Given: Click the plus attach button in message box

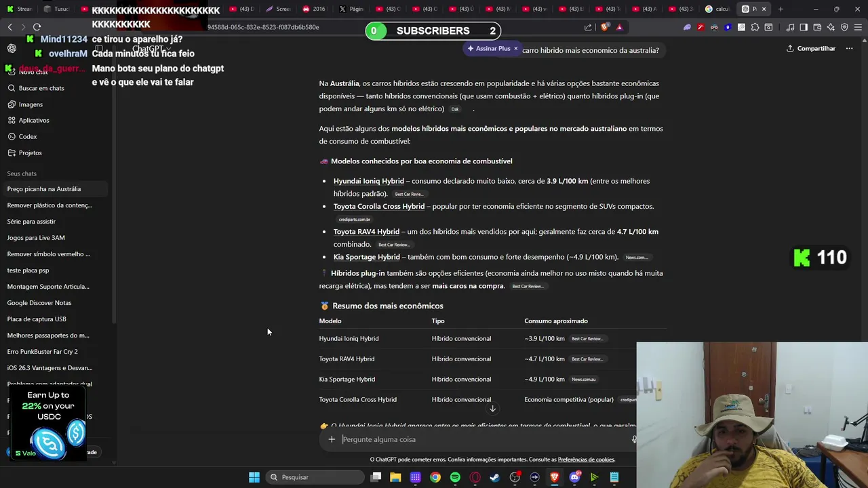Looking at the screenshot, I should (331, 439).
